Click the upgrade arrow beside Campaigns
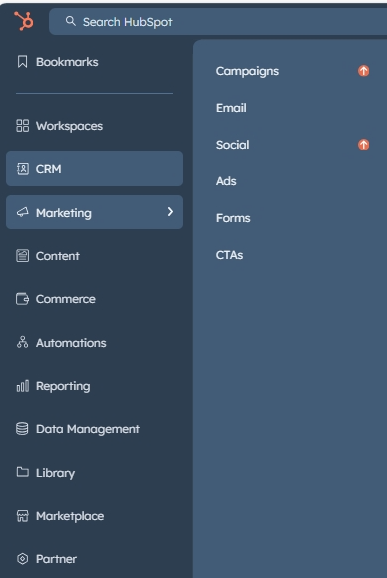This screenshot has height=578, width=387. click(x=364, y=70)
